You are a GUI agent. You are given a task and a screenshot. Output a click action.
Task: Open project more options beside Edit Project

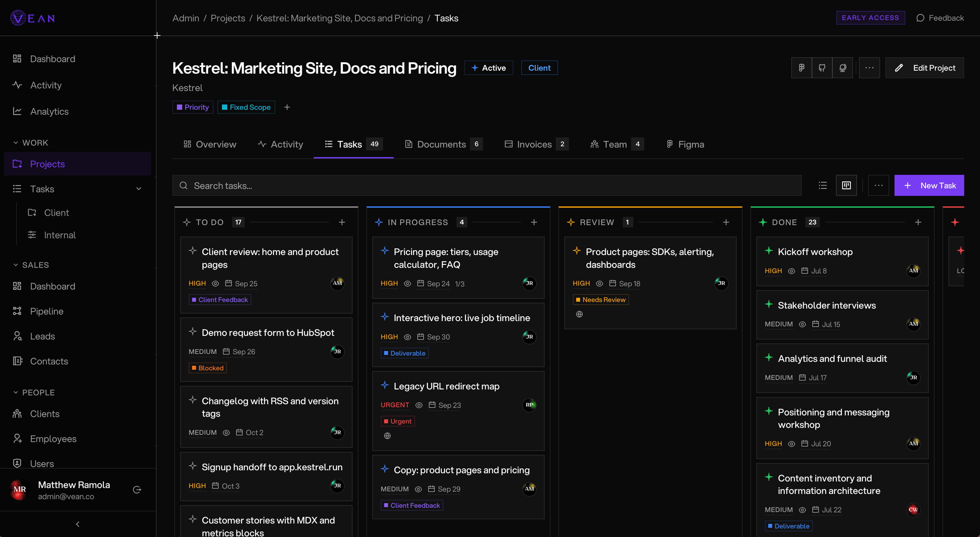point(869,68)
